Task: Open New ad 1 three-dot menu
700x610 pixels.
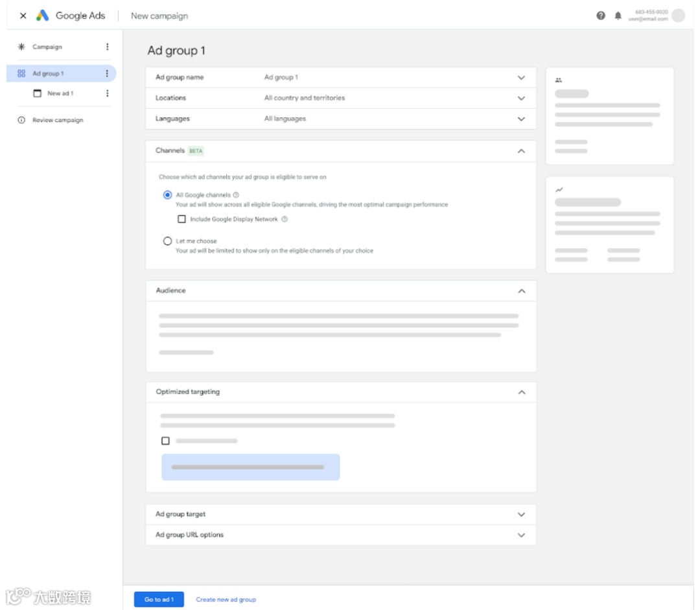Action: [x=107, y=93]
